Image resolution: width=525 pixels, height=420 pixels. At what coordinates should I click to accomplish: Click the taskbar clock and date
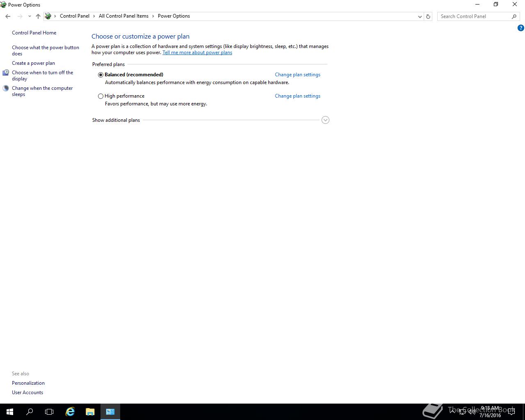point(490,412)
